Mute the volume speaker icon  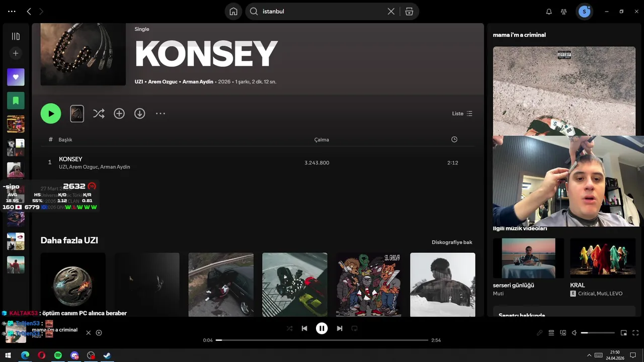[574, 333]
